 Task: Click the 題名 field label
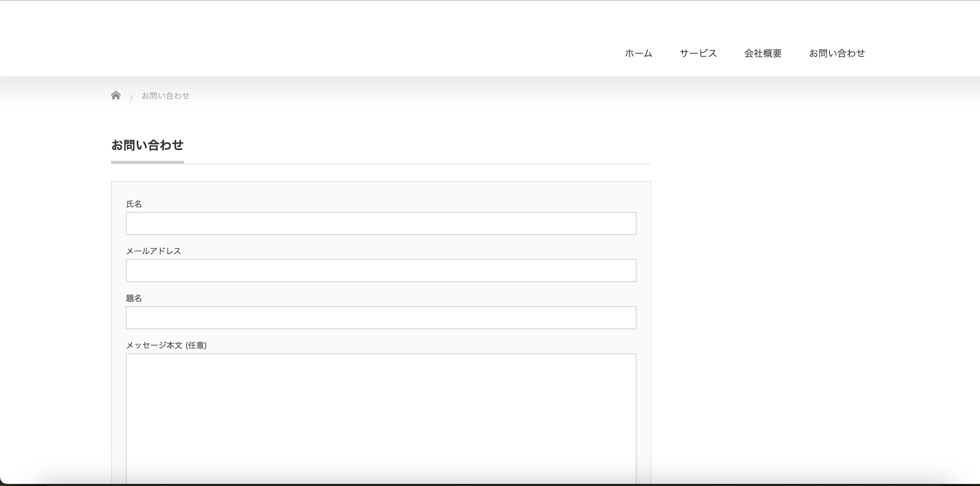134,298
